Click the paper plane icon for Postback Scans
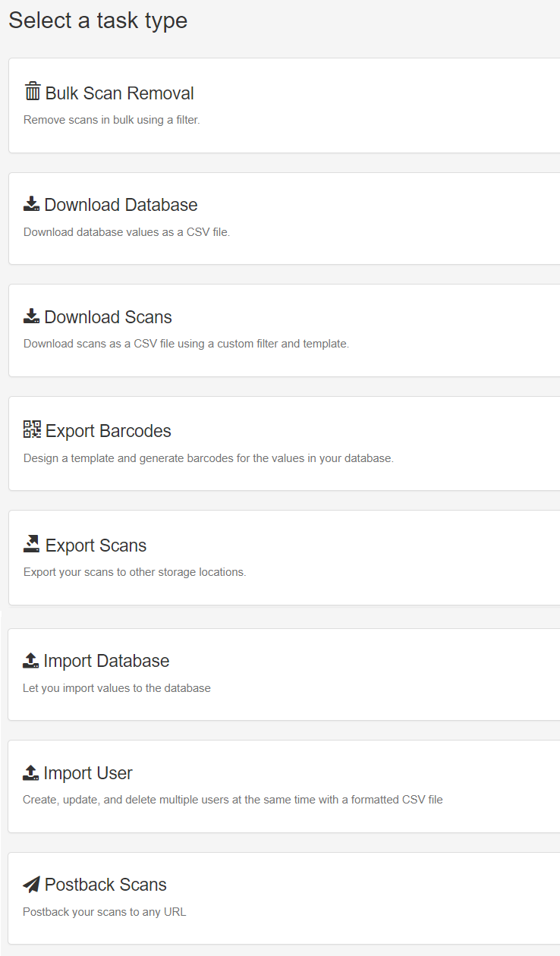 click(31, 885)
